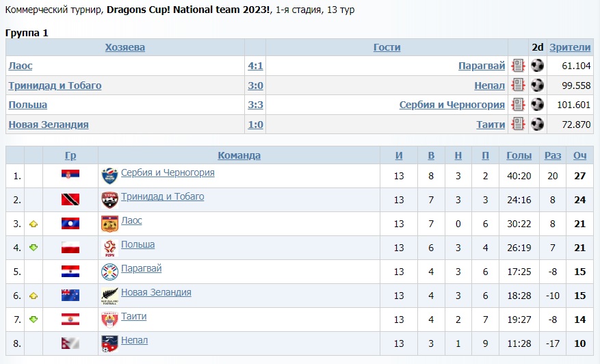This screenshot has height=364, width=600.
Task: Click the Nepal team logo in standings
Action: tap(109, 343)
